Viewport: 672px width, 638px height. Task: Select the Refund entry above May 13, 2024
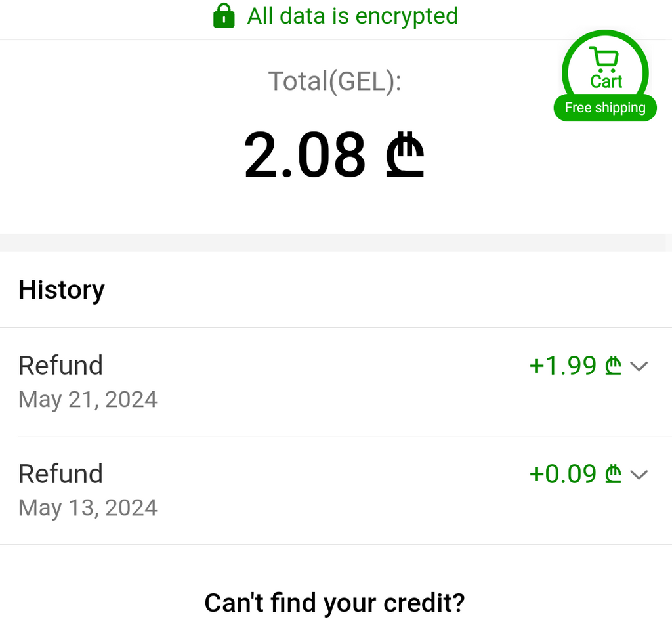click(61, 474)
